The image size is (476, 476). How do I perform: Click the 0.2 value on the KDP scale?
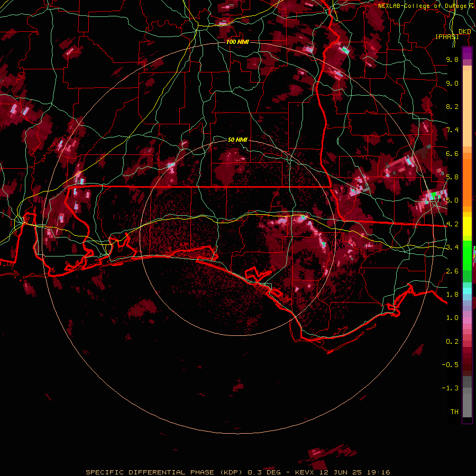click(452, 342)
